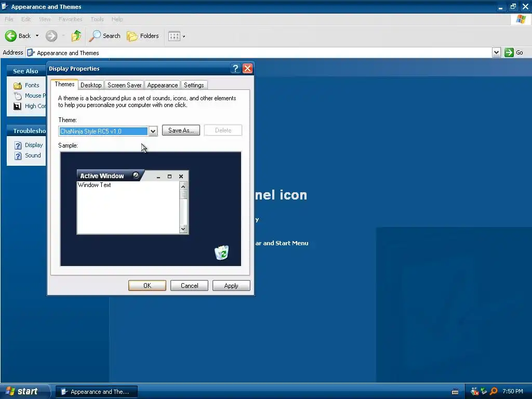Image resolution: width=532 pixels, height=399 pixels.
Task: Click the network disconnected tray icon
Action: [475, 392]
